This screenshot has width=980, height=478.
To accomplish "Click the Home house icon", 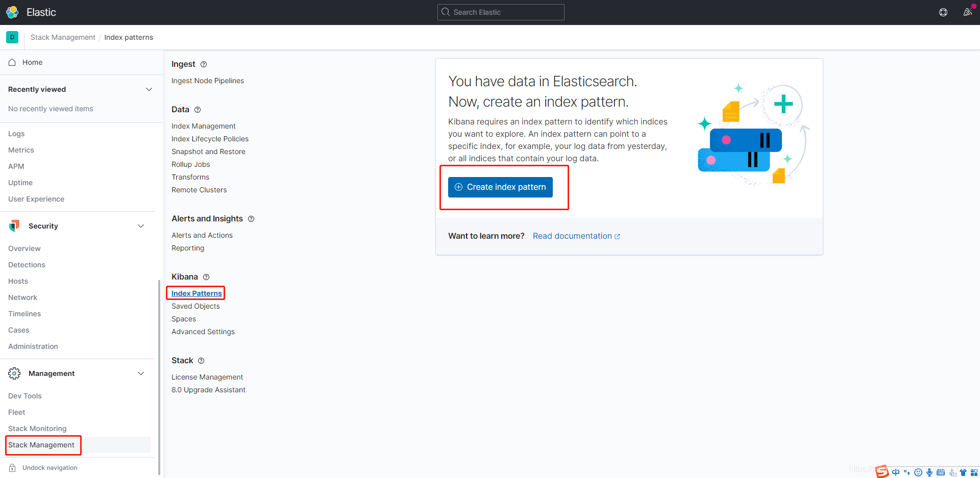I will (x=12, y=62).
